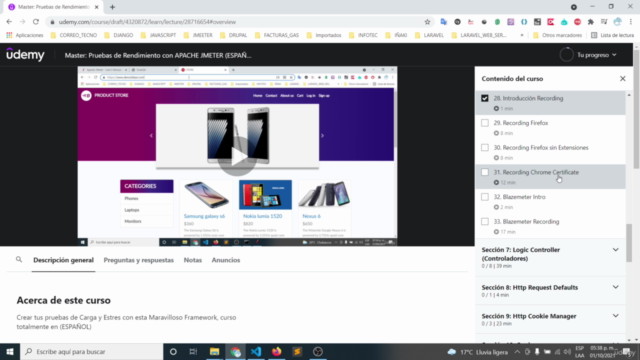Click the course title Master: Pruebas de Rendimiento
The image size is (640, 360).
click(x=158, y=55)
